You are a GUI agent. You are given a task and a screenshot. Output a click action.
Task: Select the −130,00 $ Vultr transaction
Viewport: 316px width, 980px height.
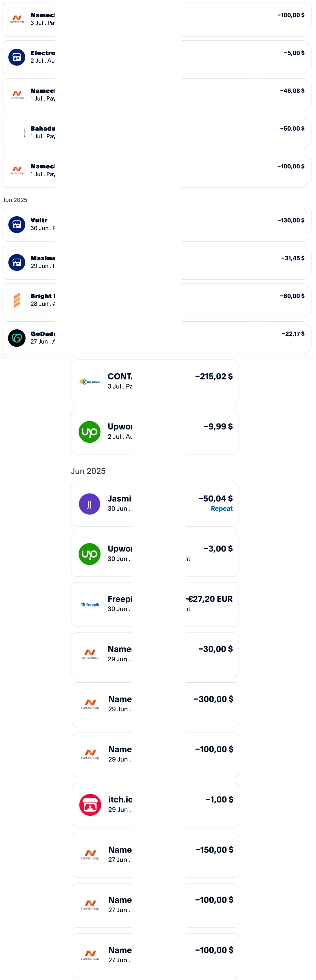coord(155,224)
